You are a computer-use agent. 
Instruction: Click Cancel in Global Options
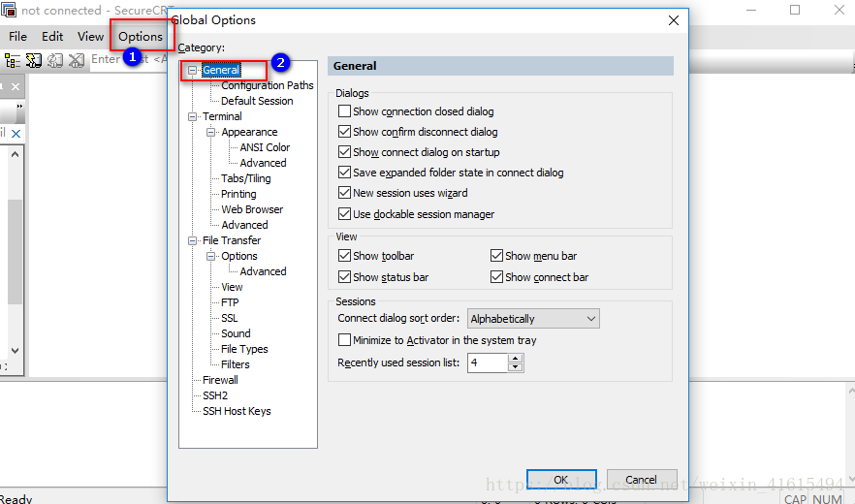pyautogui.click(x=642, y=480)
